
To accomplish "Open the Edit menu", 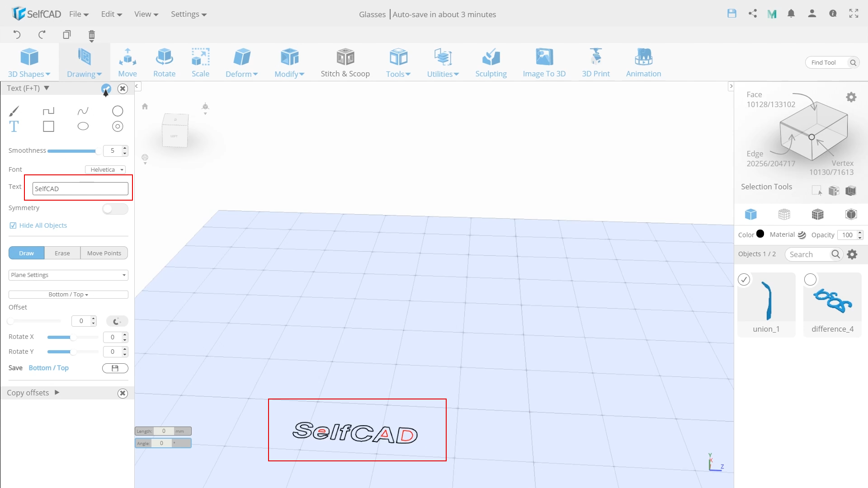I will pyautogui.click(x=111, y=14).
